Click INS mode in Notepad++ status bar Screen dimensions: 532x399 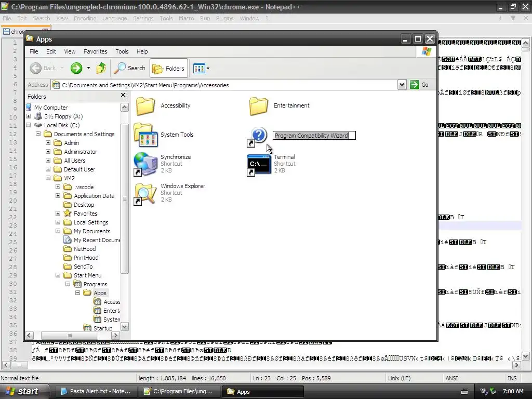[x=512, y=378]
